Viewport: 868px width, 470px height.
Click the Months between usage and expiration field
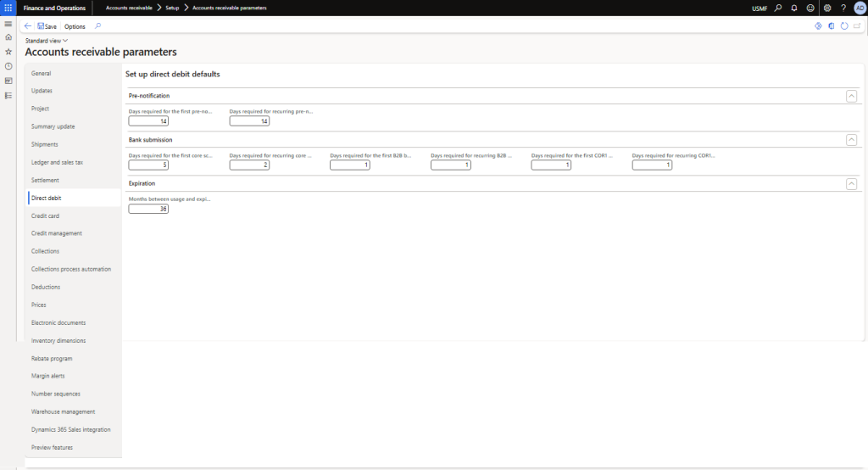coord(148,209)
